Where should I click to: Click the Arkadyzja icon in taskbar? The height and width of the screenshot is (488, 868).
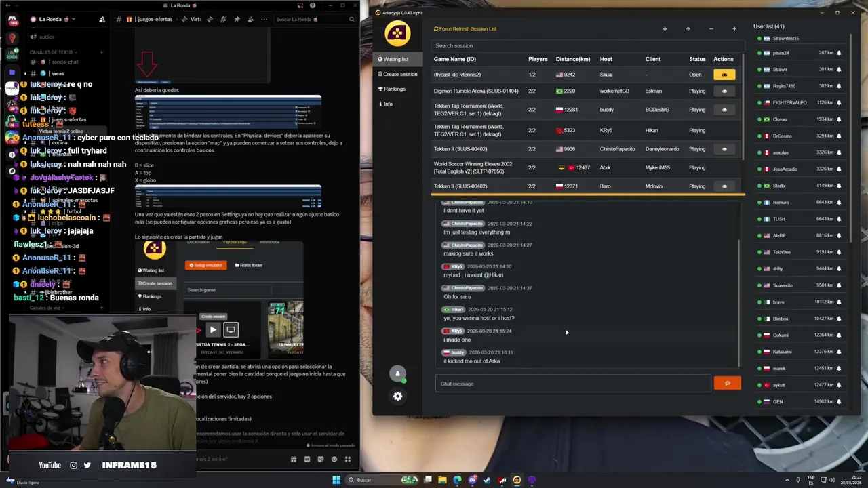pyautogui.click(x=517, y=480)
